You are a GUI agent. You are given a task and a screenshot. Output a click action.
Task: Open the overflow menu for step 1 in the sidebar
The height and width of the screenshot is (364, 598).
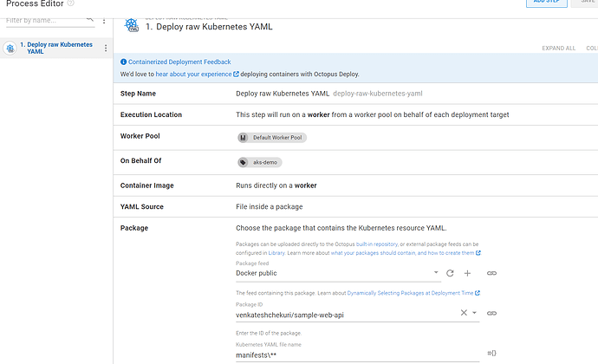click(x=106, y=48)
